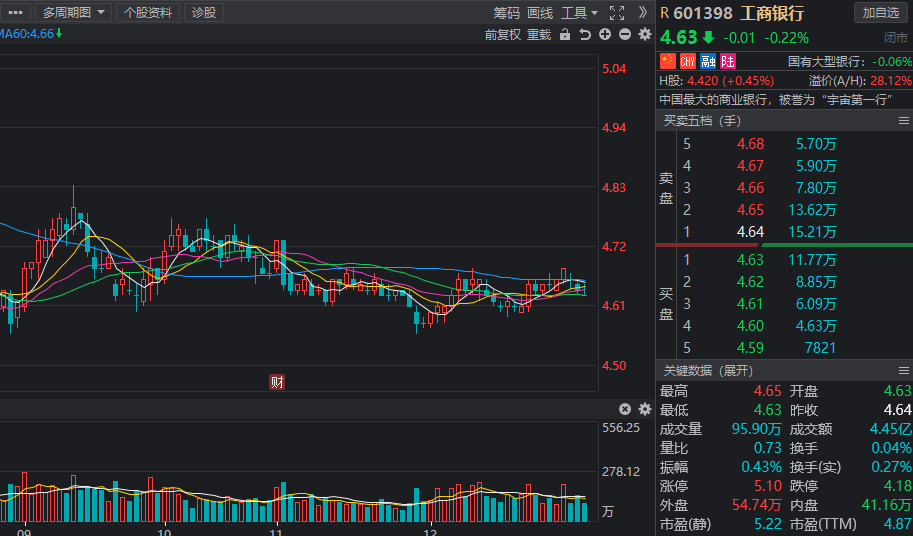Close the volume indicator panel
Image resolution: width=913 pixels, height=536 pixels.
(625, 409)
